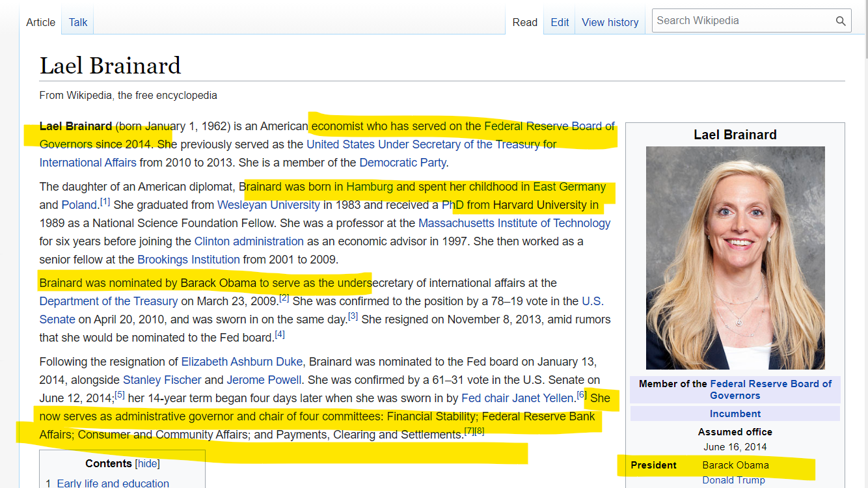Click citation reference number 1
Viewport: 868px width, 488px height.
105,202
